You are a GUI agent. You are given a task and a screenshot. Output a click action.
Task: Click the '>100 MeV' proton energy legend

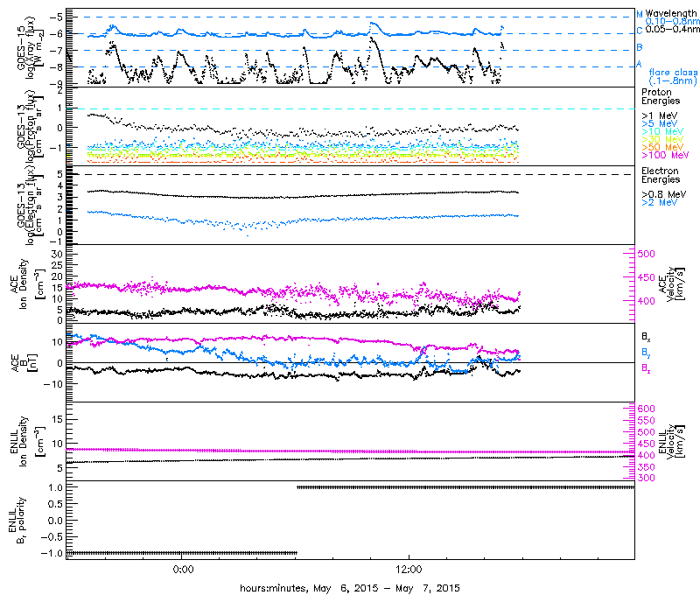coord(665,155)
